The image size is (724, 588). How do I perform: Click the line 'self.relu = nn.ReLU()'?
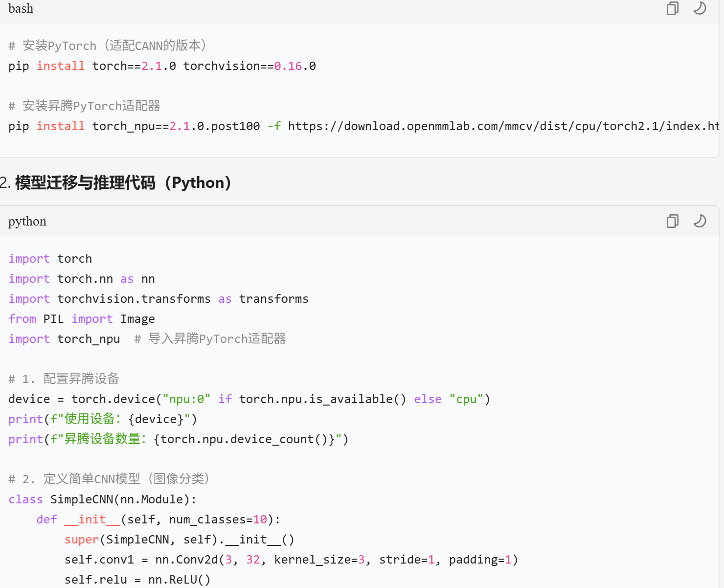pos(137,580)
